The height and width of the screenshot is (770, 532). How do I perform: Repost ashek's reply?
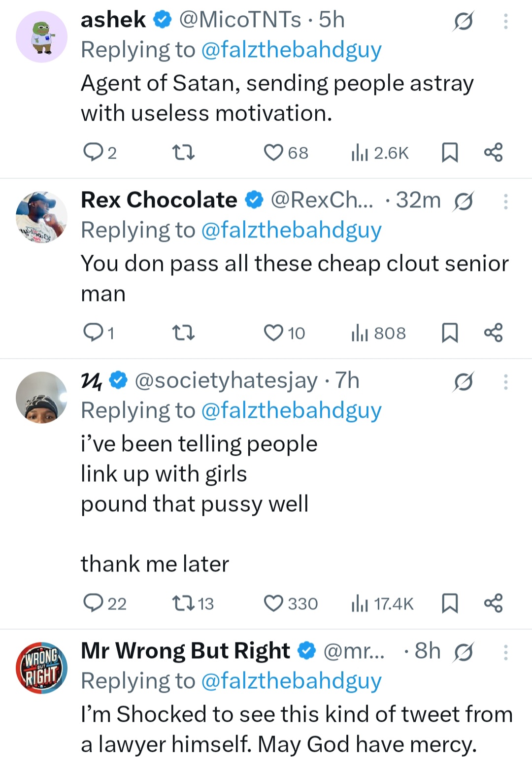[x=184, y=153]
